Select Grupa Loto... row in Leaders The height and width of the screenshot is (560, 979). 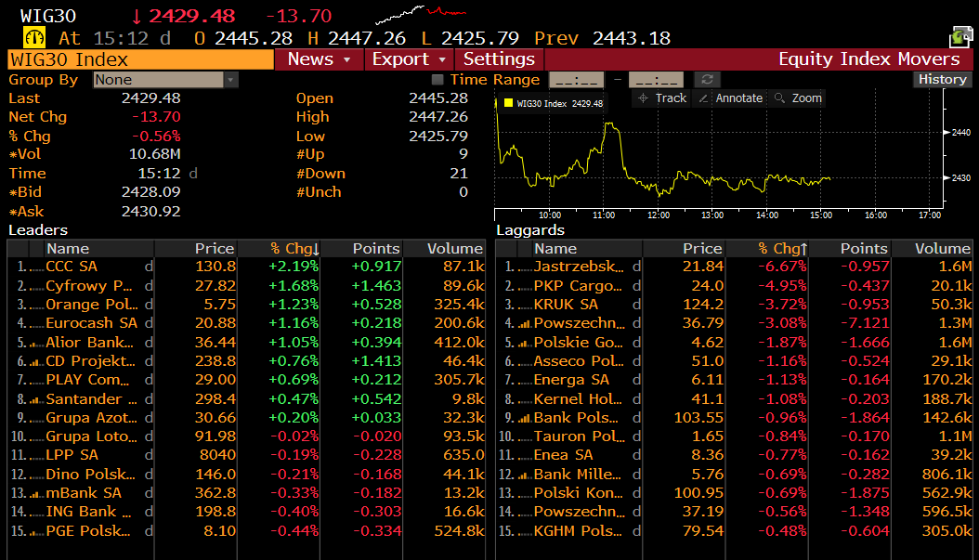(246, 436)
